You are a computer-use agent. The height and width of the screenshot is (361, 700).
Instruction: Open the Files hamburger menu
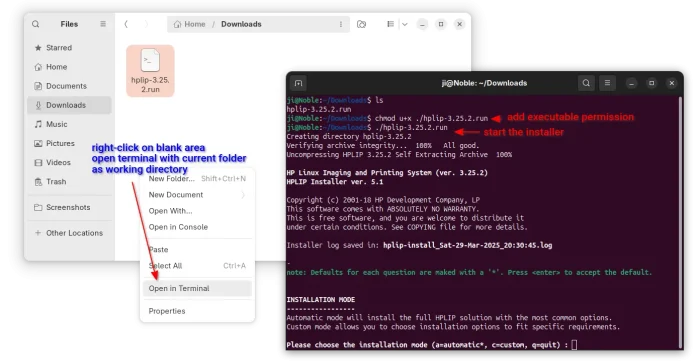(x=103, y=24)
